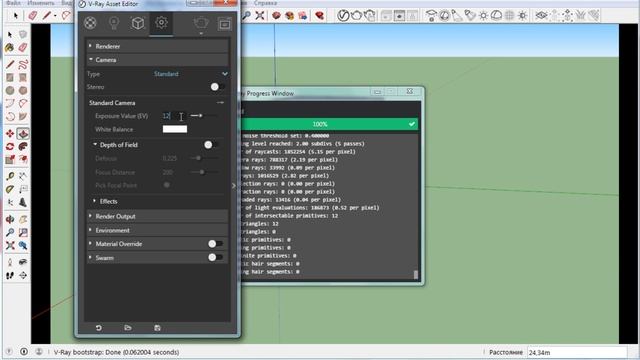The height and width of the screenshot is (360, 640).
Task: Click the Defocus slider
Action: [203, 158]
